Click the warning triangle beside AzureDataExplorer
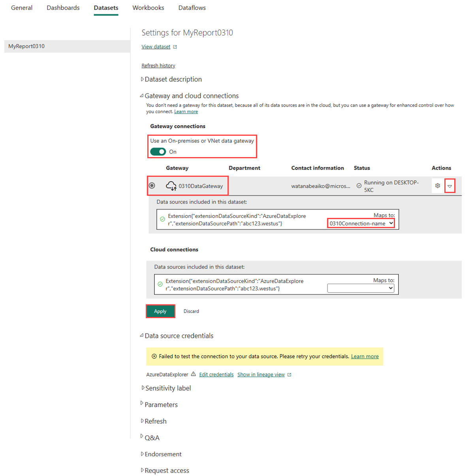 coord(193,374)
